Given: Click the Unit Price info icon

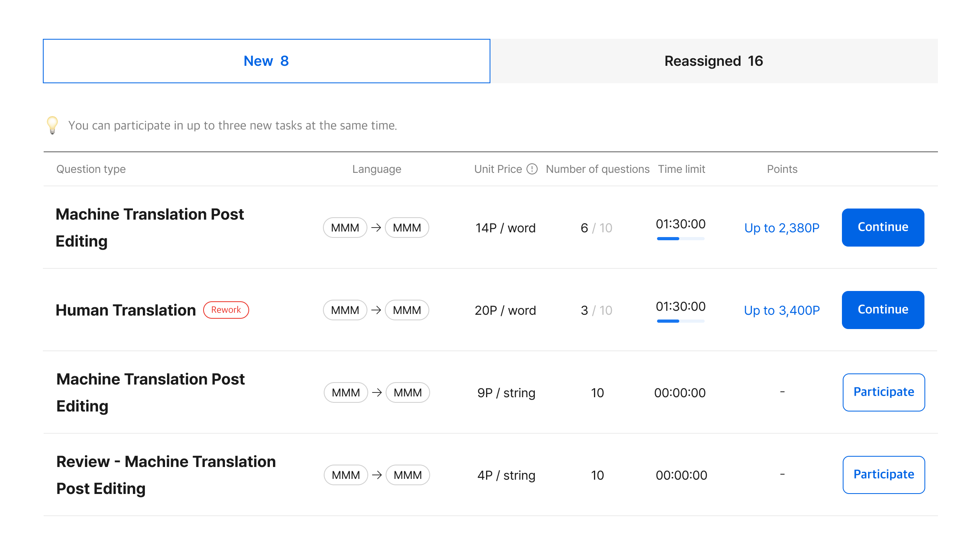Looking at the screenshot, I should (532, 169).
